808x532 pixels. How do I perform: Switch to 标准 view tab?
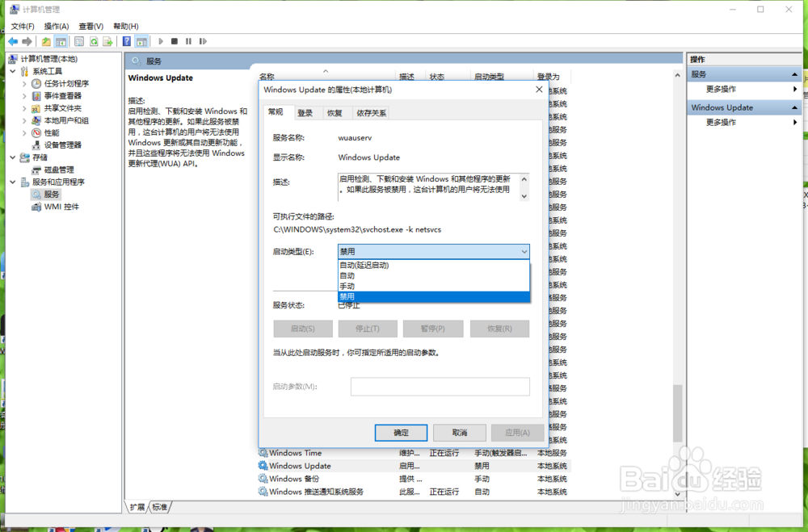point(160,507)
